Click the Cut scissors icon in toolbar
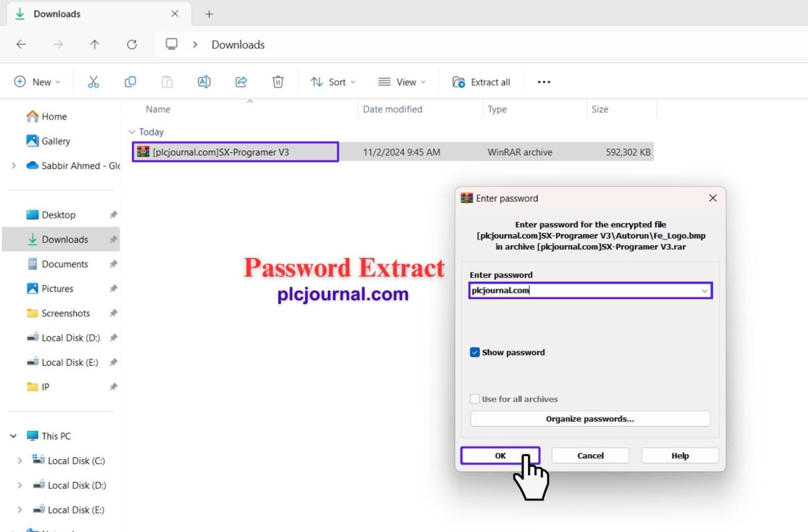 coord(93,82)
